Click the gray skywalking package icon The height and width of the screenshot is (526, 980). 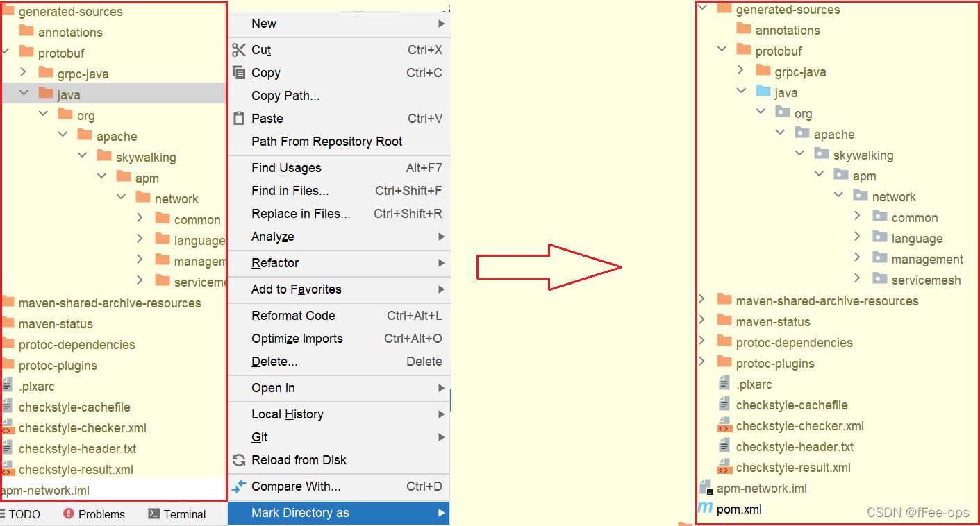coord(822,154)
